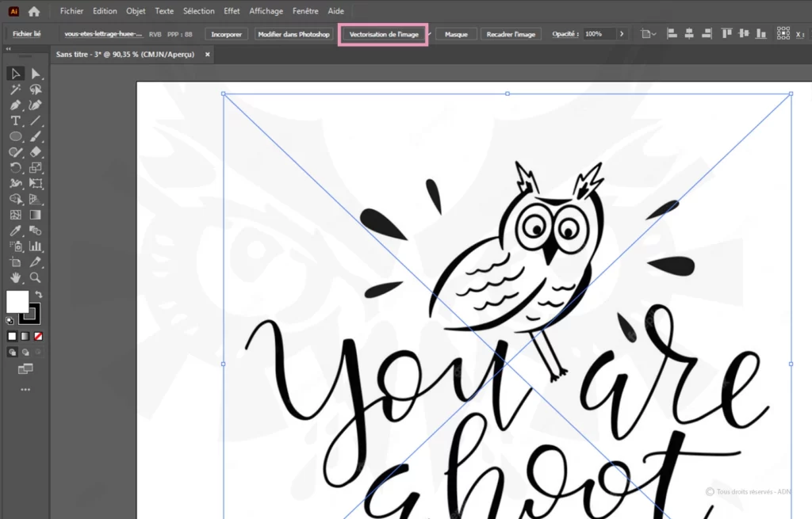
Task: Close the Sans titre - 3 tab
Action: click(x=208, y=55)
